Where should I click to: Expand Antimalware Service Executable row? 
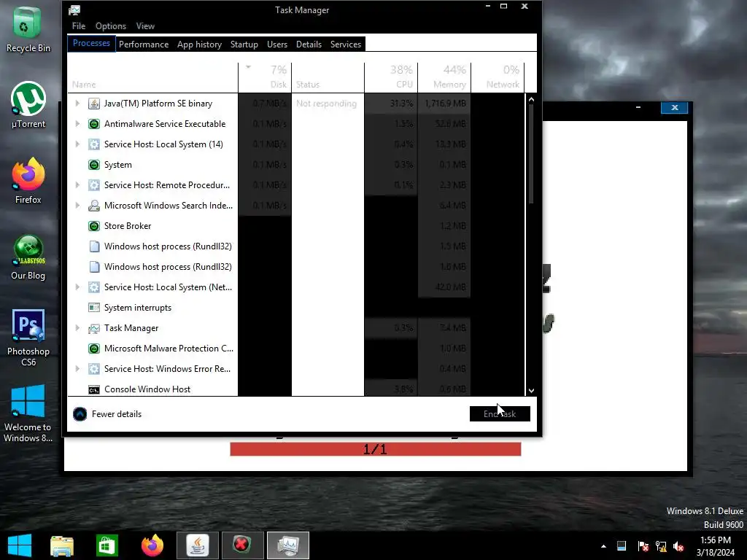point(77,124)
